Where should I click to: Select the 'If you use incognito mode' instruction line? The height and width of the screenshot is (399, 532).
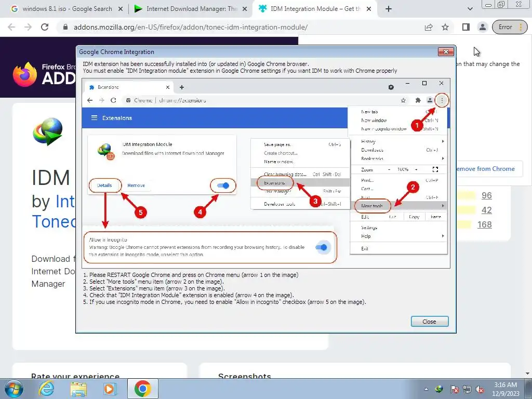(224, 302)
